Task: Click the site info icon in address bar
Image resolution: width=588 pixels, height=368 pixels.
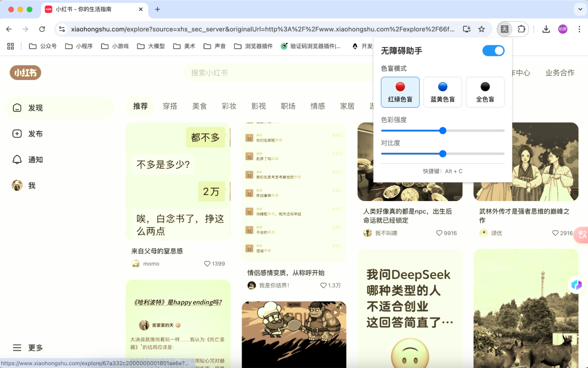Action: coord(62,29)
